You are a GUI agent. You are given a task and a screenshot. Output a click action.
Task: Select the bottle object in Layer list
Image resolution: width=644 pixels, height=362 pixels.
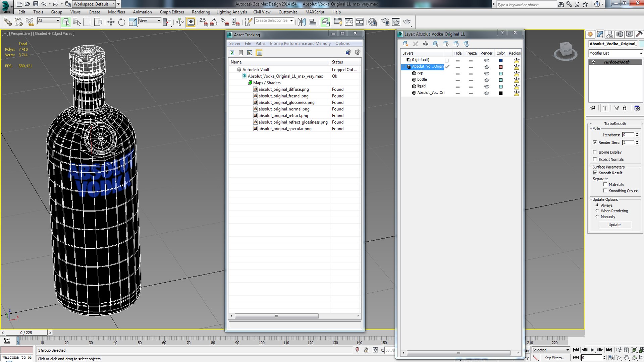[422, 80]
